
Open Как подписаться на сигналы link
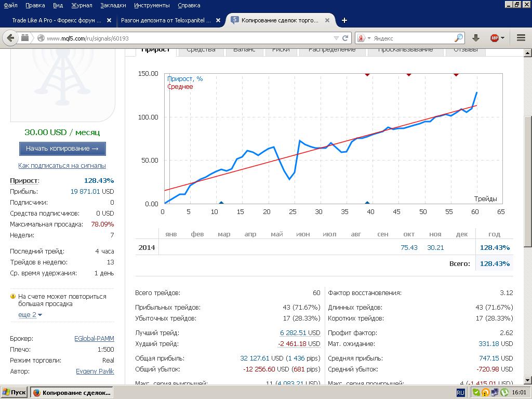pos(62,166)
